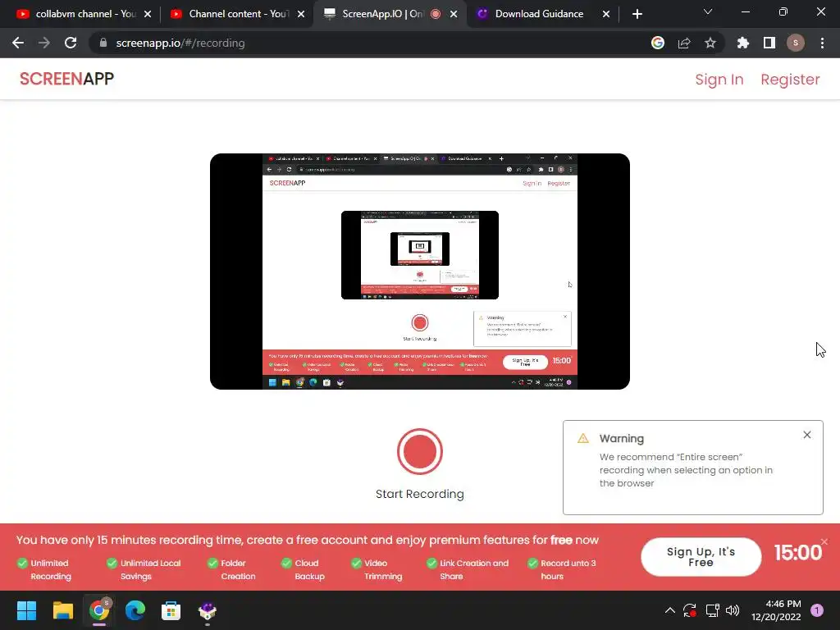Close the ScreenApp.IO tab
840x630 pixels.
coord(454,14)
